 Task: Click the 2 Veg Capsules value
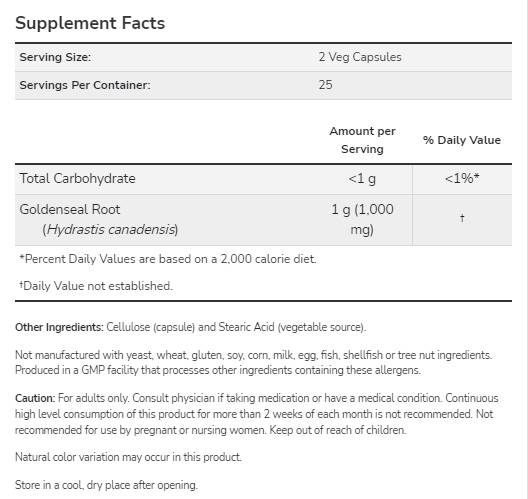360,57
